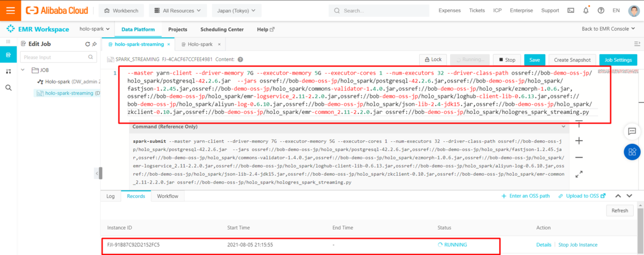Viewport: 644px width, 255px height.
Task: Open the Help external link tab
Action: pos(266,30)
